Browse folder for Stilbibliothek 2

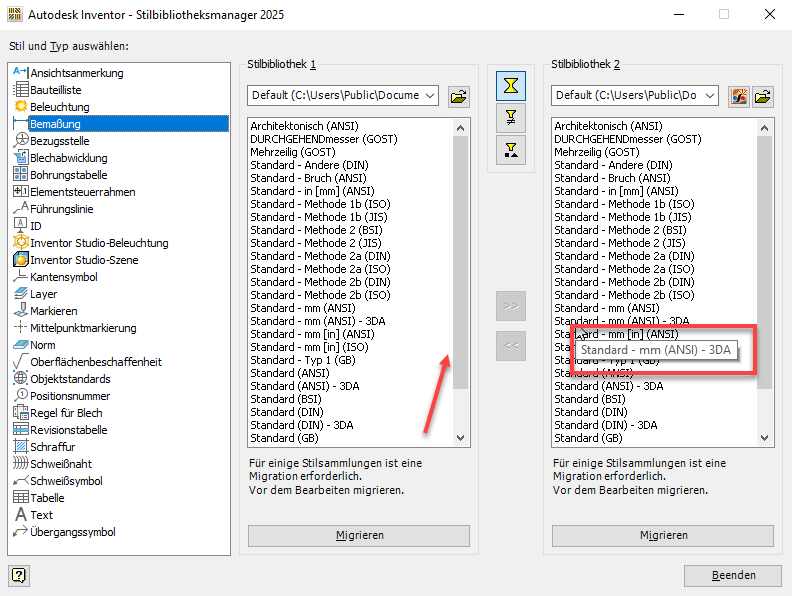(763, 96)
